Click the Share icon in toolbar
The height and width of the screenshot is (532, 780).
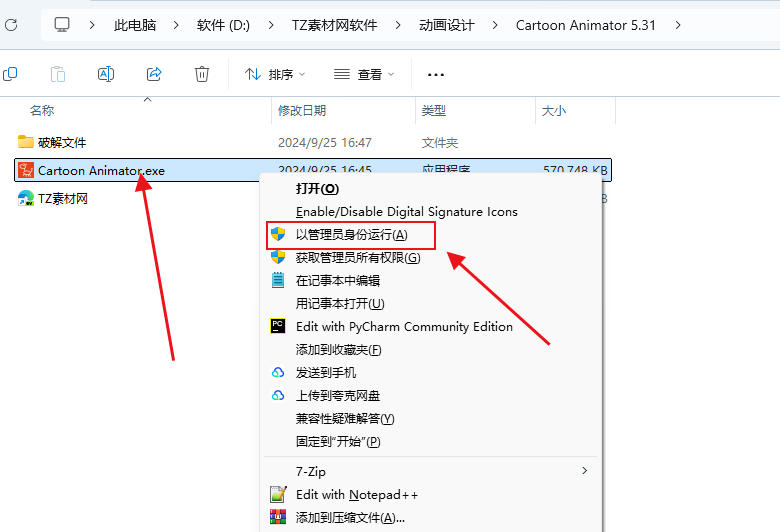(154, 74)
